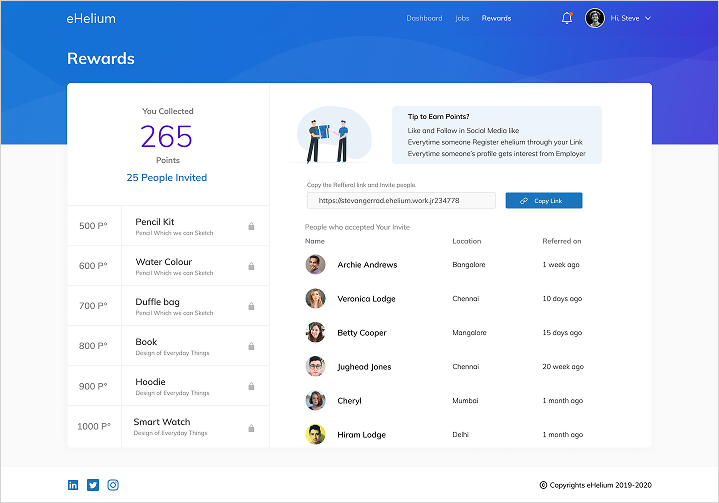Viewport: 719px width, 503px height.
Task: Click Jughead Jones' avatar
Action: 315,366
